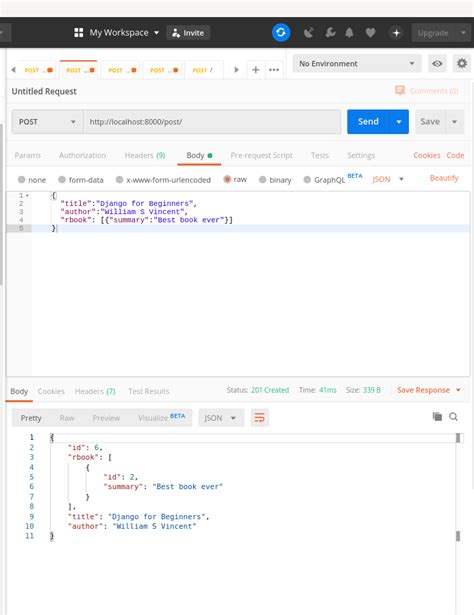
Task: Search the response with magnifier icon
Action: pyautogui.click(x=453, y=417)
